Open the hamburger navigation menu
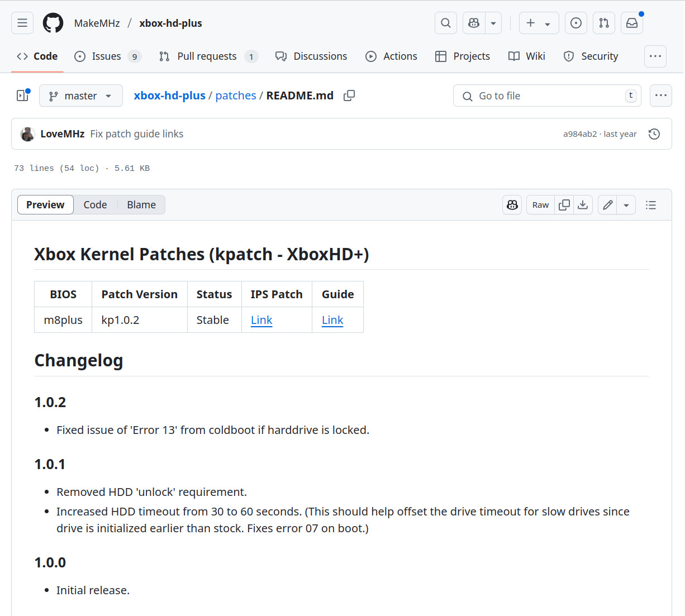The height and width of the screenshot is (616, 685). [x=22, y=23]
